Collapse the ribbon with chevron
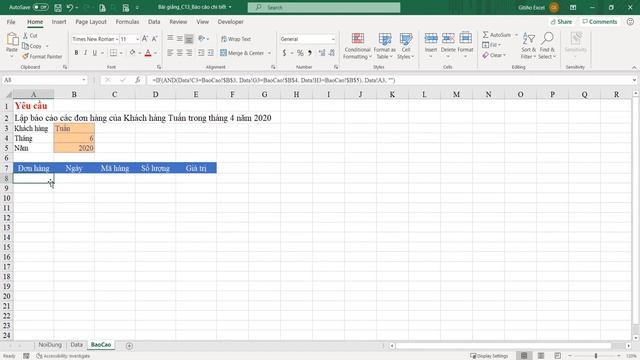 (634, 67)
